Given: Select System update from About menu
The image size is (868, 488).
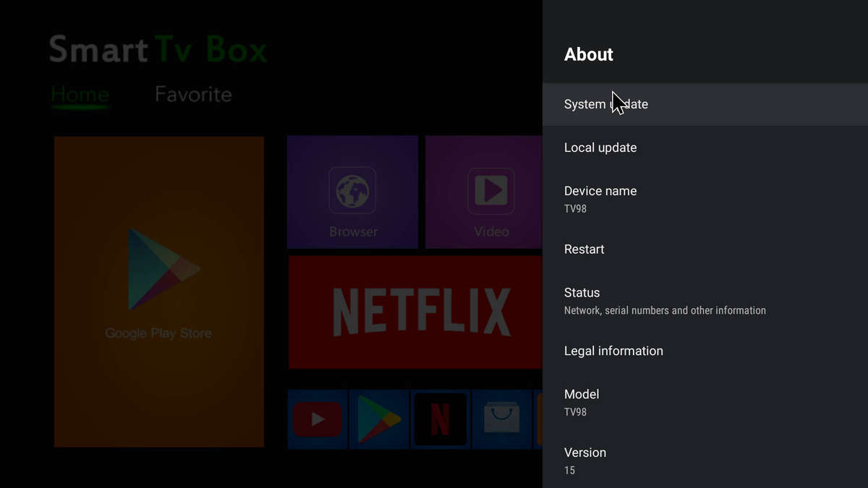Looking at the screenshot, I should pos(606,104).
